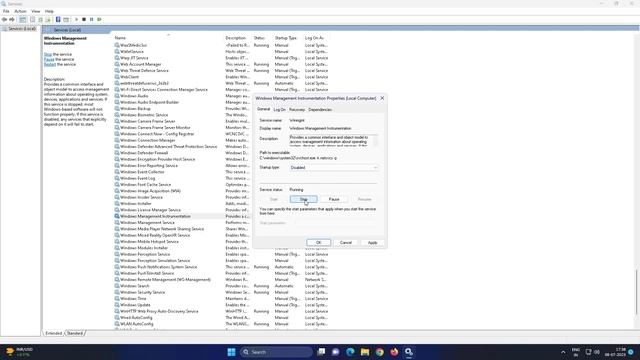The image size is (640, 360).
Task: Click the gear icon of the Windows Time row
Action: [117, 299]
